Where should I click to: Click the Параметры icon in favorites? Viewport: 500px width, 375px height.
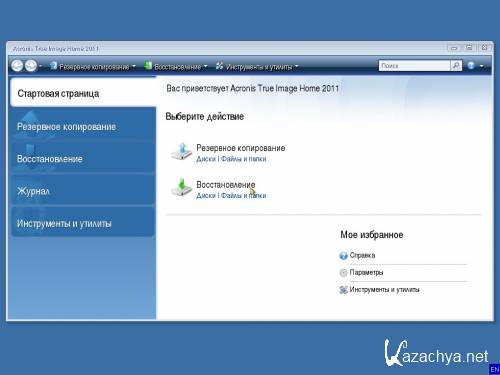(x=343, y=273)
